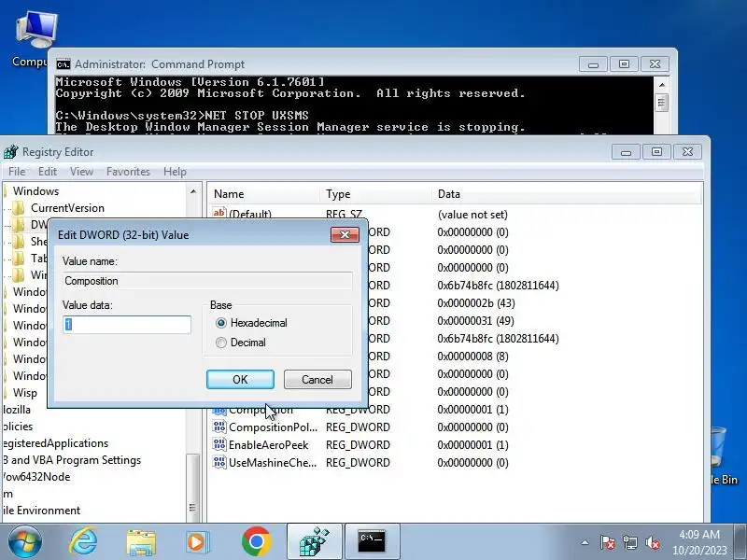The height and width of the screenshot is (560, 747).
Task: Open the Edit menu in Registry Editor
Action: tap(48, 172)
